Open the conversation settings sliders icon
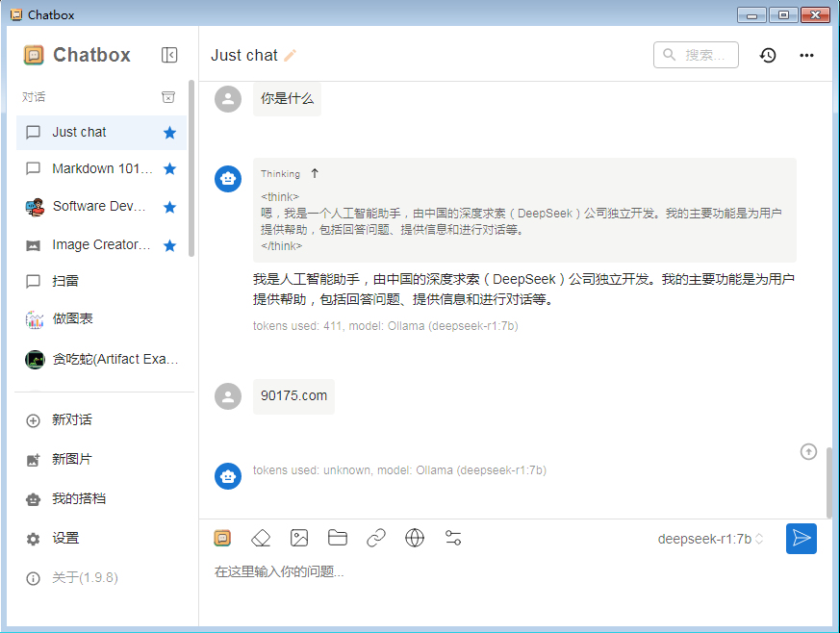Image resolution: width=840 pixels, height=633 pixels. point(453,538)
